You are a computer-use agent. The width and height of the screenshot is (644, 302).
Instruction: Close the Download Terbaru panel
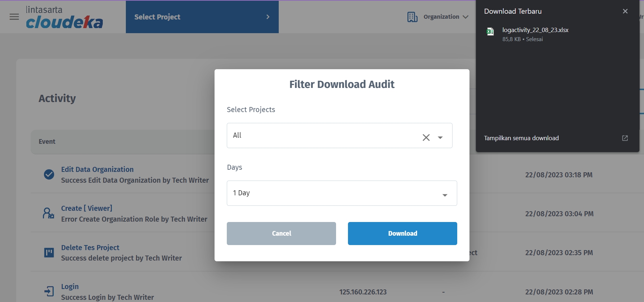point(625,11)
